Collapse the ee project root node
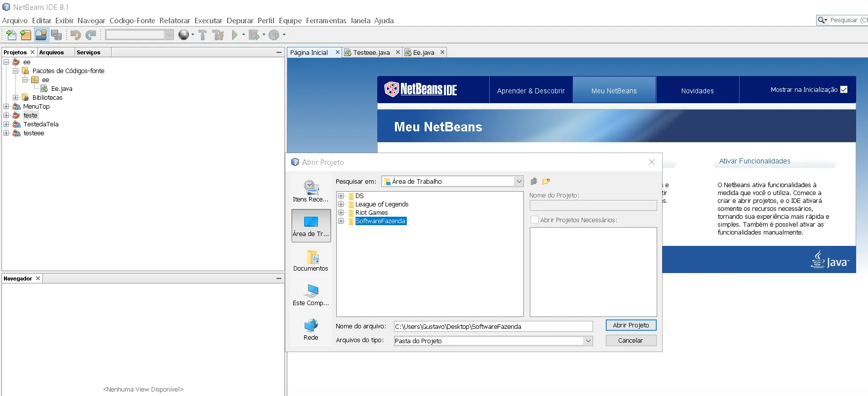 pyautogui.click(x=6, y=62)
